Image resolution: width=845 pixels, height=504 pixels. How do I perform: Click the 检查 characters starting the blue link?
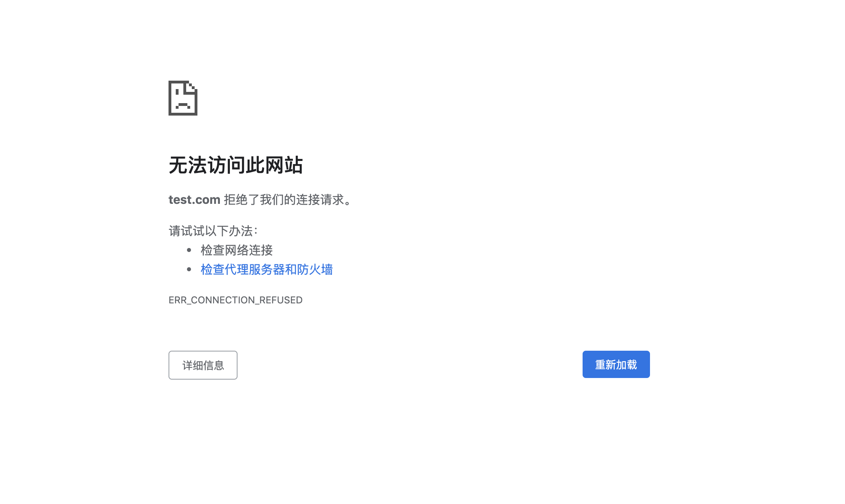point(213,269)
